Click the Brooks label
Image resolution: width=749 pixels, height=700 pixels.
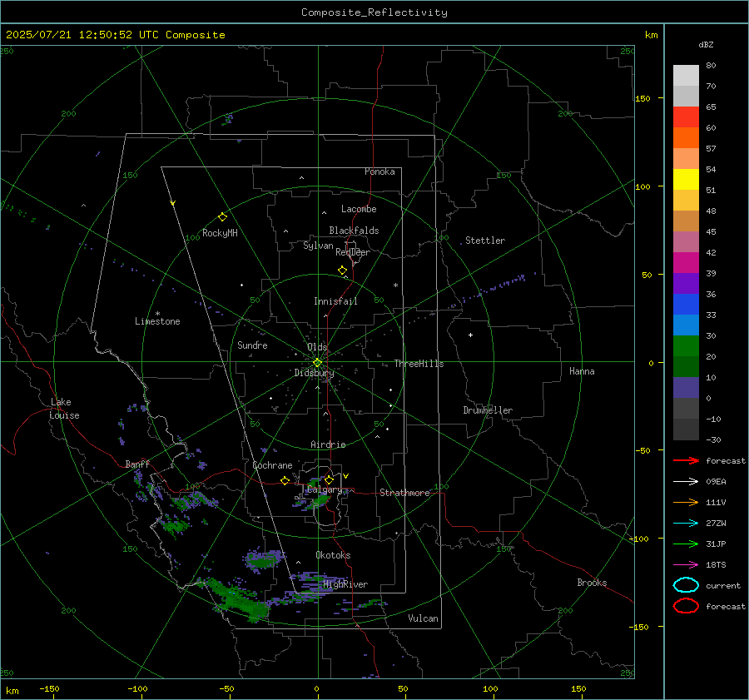coord(592,583)
